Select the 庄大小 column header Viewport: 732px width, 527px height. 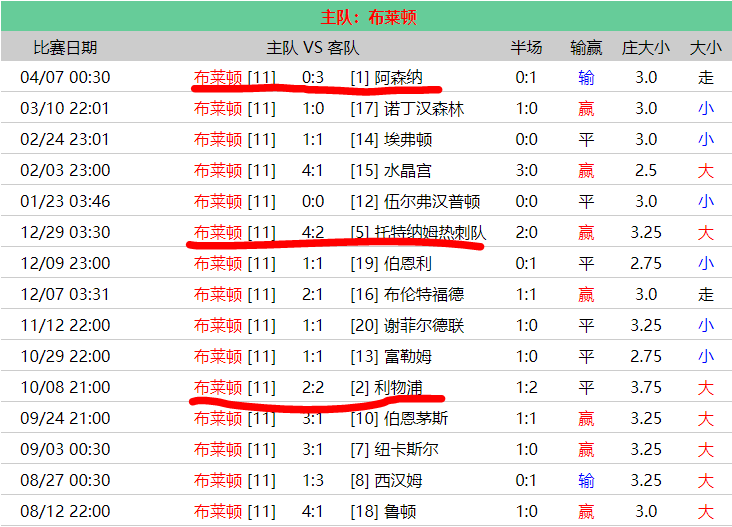click(x=646, y=47)
